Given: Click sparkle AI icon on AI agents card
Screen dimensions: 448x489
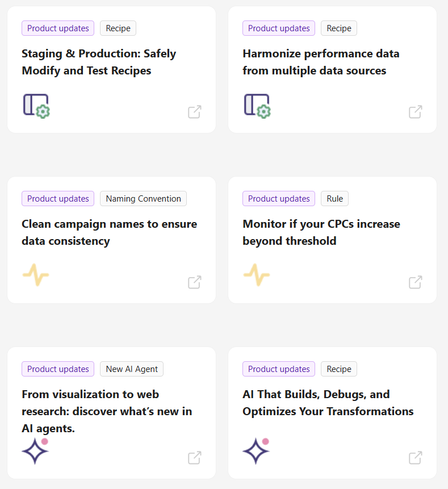Looking at the screenshot, I should (35, 451).
